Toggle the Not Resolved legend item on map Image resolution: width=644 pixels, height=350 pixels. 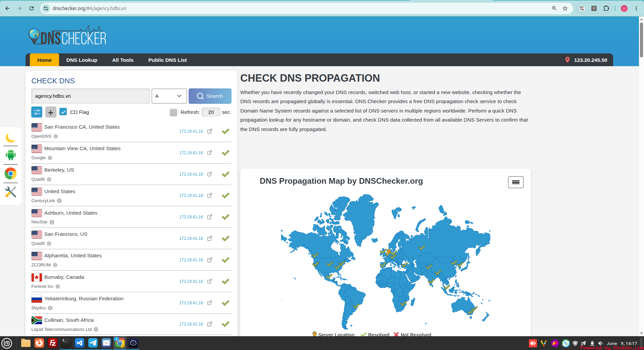[x=412, y=335]
